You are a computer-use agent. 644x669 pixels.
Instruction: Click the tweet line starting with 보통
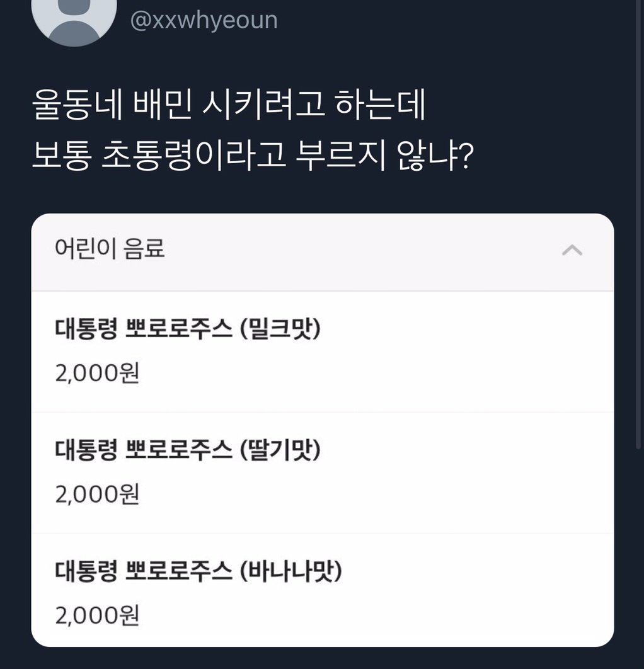[x=252, y=157]
